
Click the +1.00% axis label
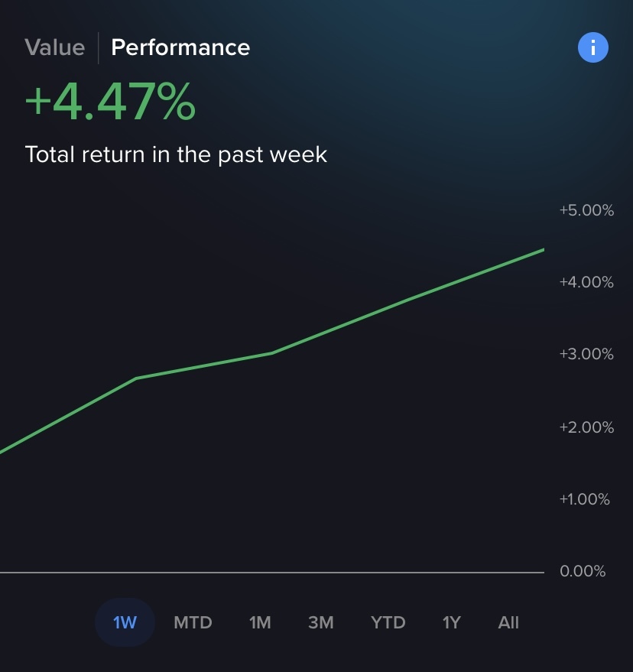586,499
